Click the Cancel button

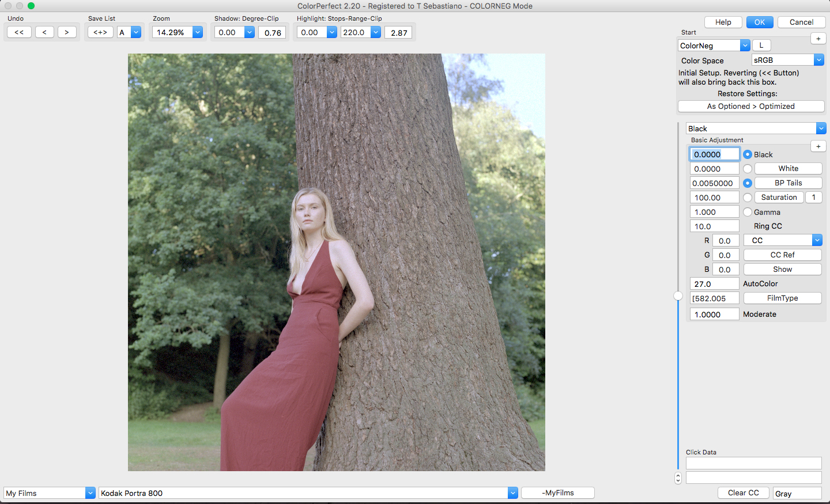tap(802, 22)
